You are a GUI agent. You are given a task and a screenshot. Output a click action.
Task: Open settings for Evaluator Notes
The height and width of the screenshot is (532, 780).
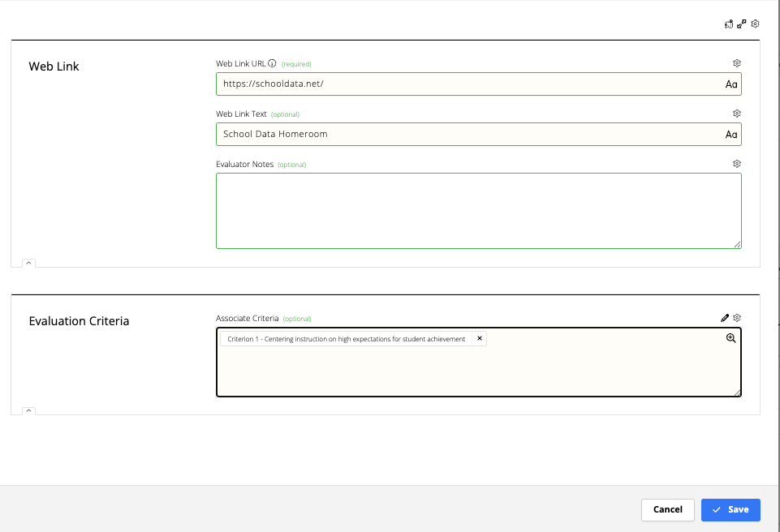pos(736,163)
